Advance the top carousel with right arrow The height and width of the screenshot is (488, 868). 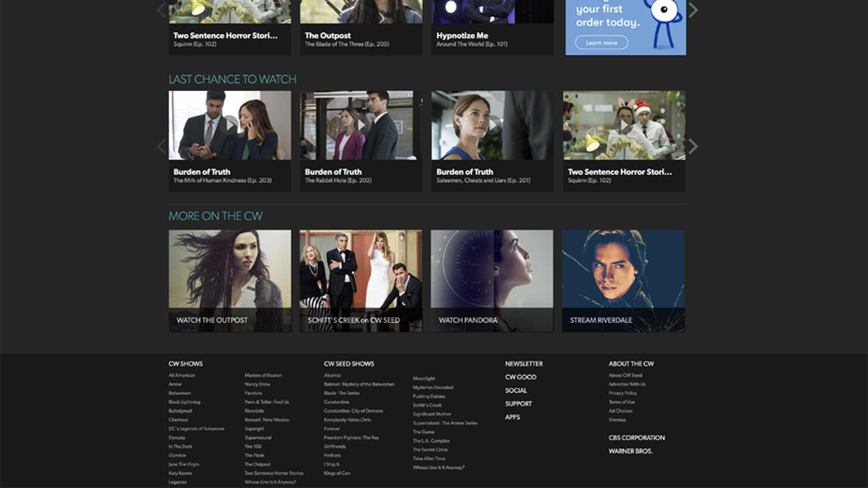(693, 10)
